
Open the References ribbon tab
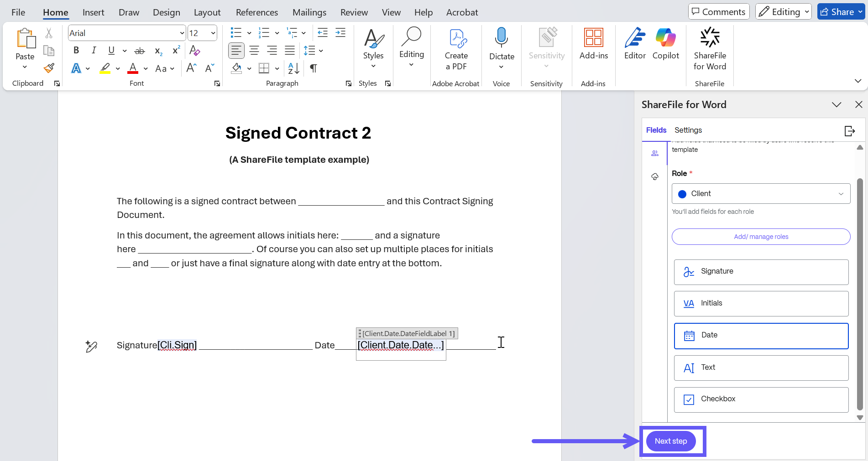256,12
